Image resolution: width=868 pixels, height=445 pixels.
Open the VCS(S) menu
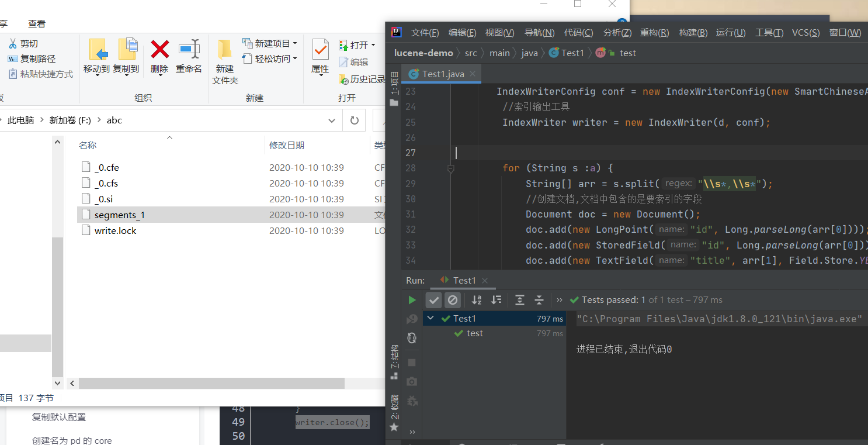(805, 33)
